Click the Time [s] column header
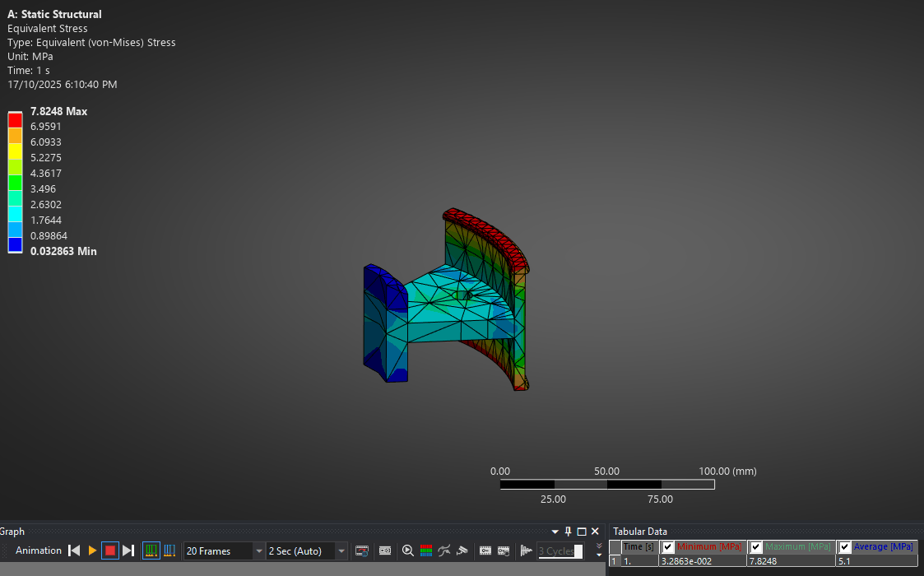Screen dimensions: 924x576 click(638, 547)
